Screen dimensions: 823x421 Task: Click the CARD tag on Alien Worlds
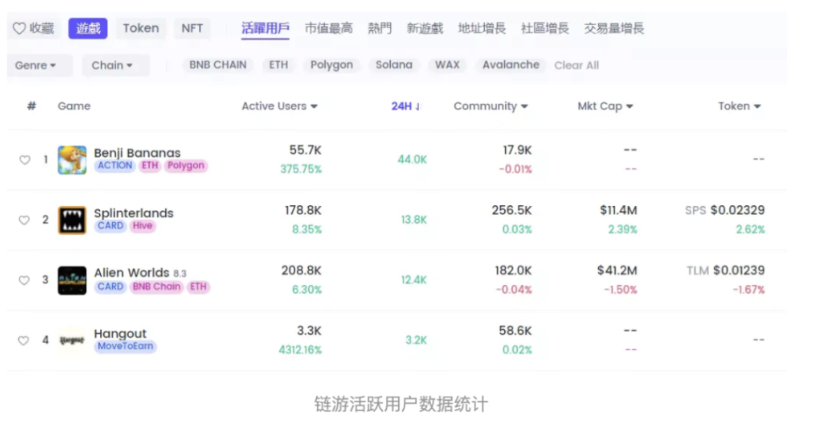110,287
